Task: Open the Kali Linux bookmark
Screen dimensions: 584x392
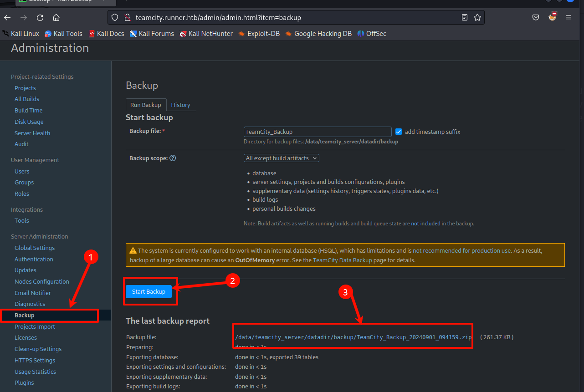Action: tap(21, 34)
